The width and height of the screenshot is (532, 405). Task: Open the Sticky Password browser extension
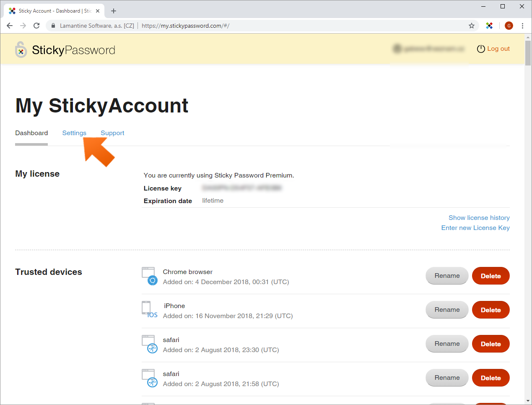[489, 26]
